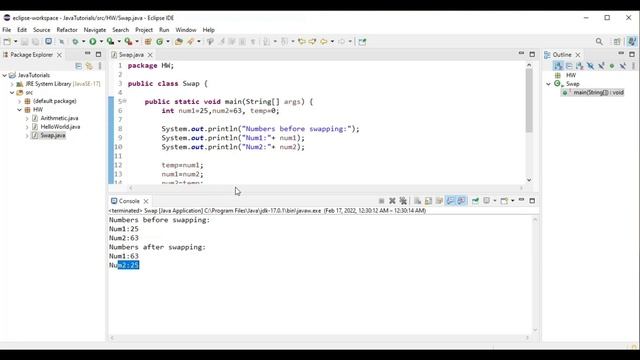The width and height of the screenshot is (640, 360).
Task: Click the toolbar Search magnifier icon
Action: tap(599, 42)
